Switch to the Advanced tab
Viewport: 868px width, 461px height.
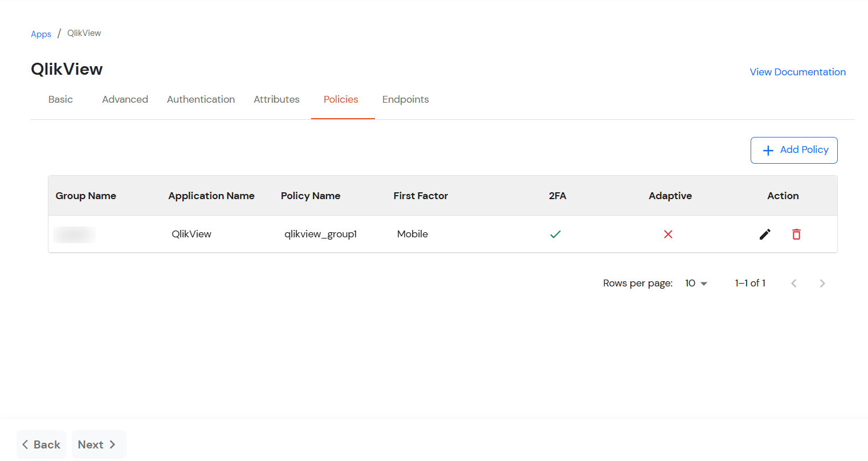click(x=125, y=99)
